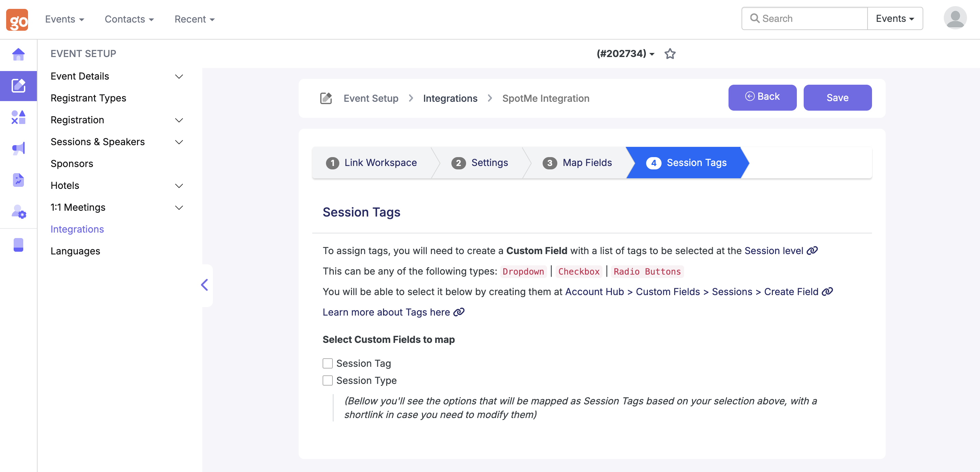Open the event #202734 selector dropdown
Image resolution: width=980 pixels, height=472 pixels.
[x=625, y=54]
